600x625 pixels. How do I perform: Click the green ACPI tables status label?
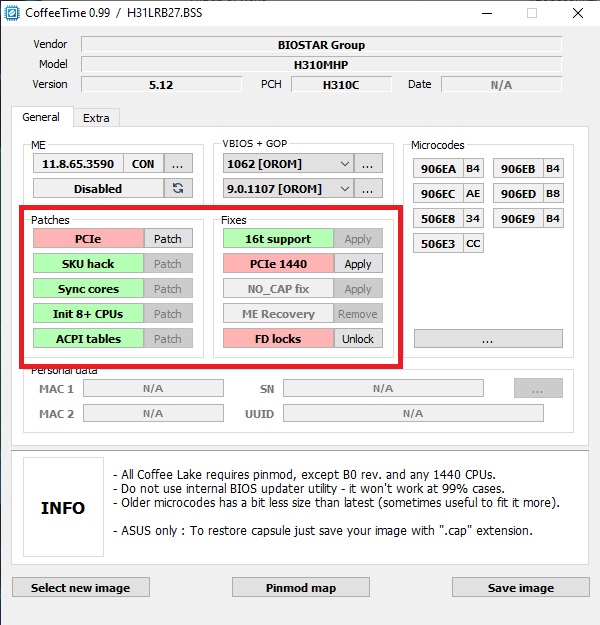point(89,338)
